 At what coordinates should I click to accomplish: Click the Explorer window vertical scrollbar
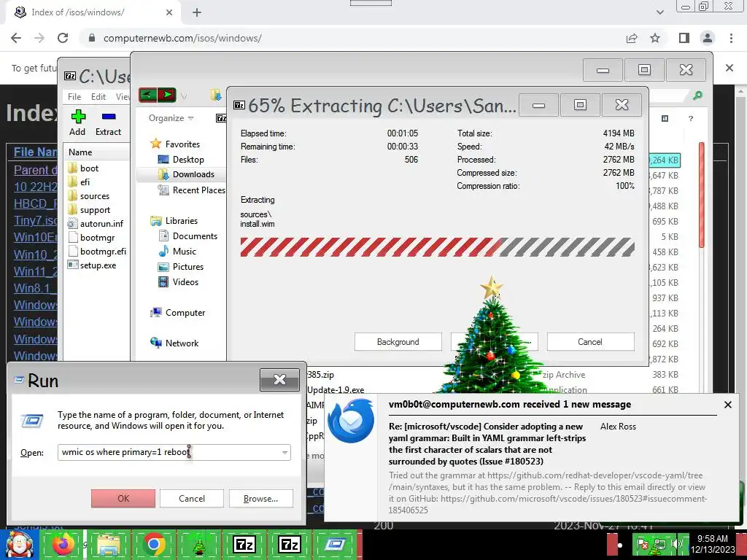[701, 194]
